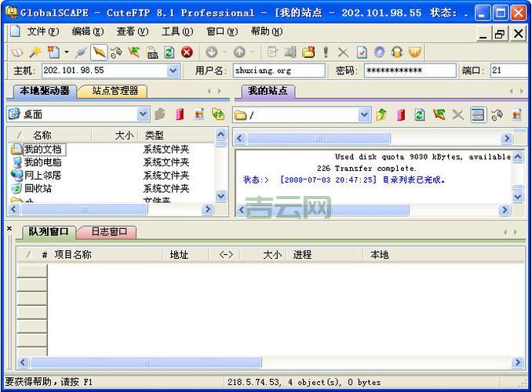Toggle the remote log view icon
532x392 pixels.
click(x=478, y=114)
